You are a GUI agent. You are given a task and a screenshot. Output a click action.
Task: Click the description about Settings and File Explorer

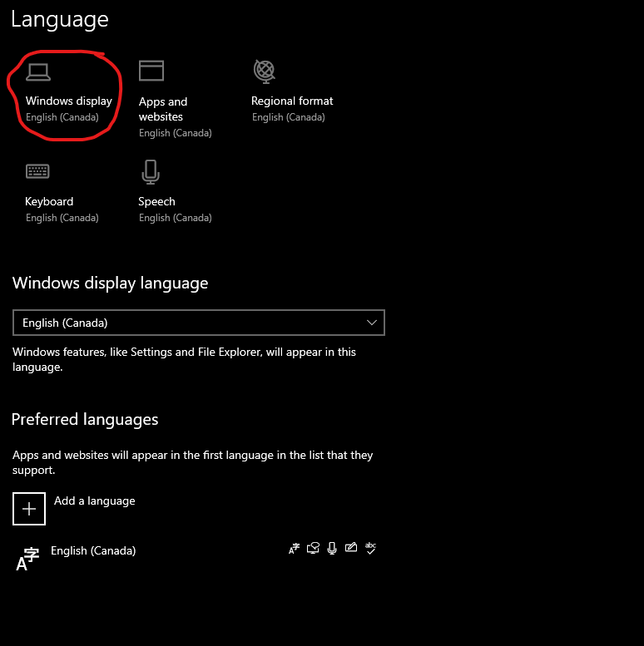(x=184, y=359)
